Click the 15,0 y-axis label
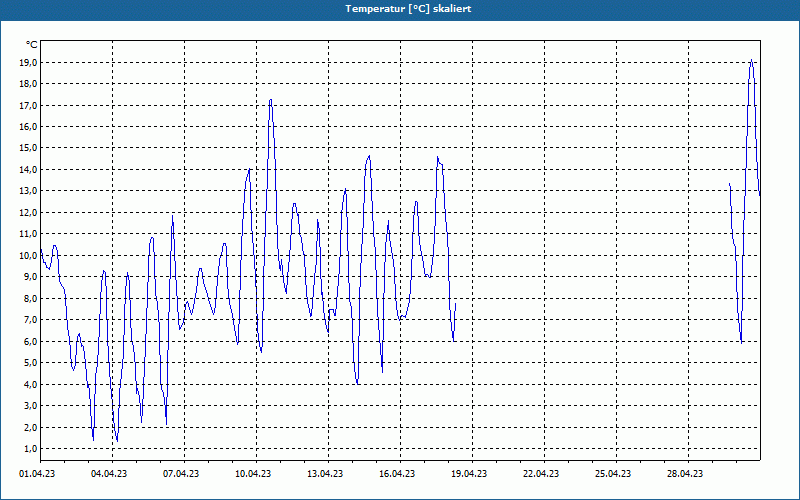The height and width of the screenshot is (500, 800). 28,148
